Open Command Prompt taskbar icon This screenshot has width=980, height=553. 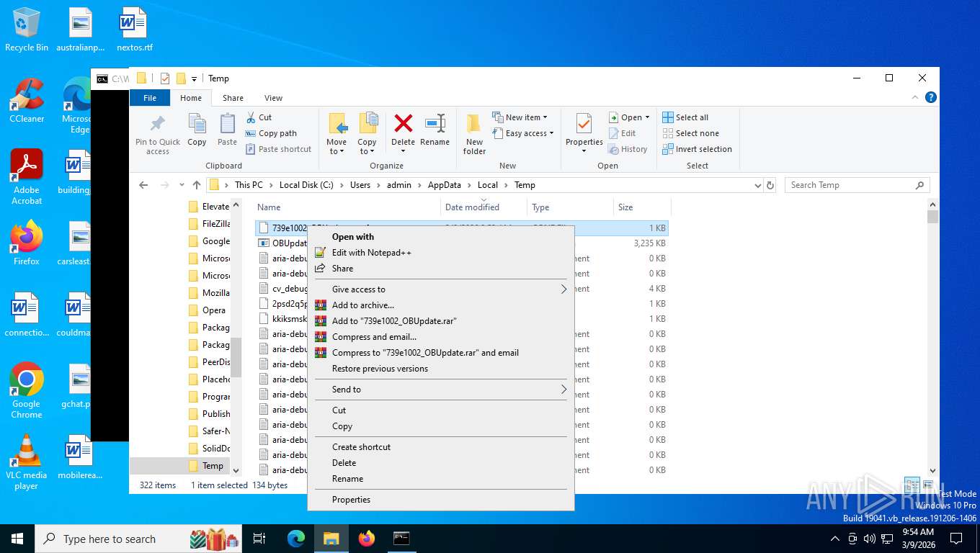click(401, 539)
